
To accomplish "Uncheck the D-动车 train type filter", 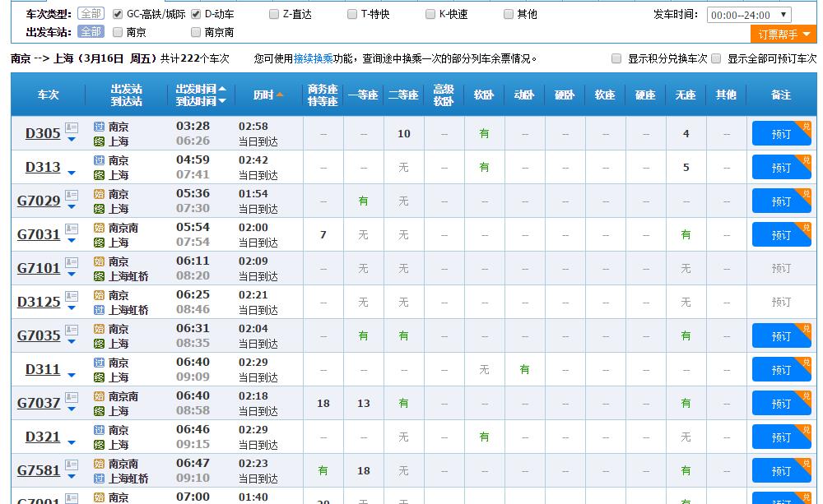I will coord(194,12).
